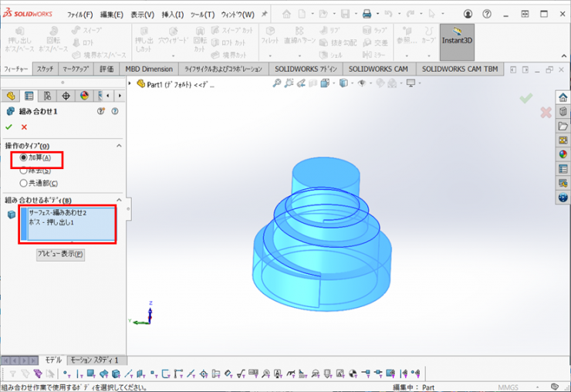This screenshot has height=392, width=571.
Task: Open the DisplayManager color sphere tab
Action: click(84, 96)
